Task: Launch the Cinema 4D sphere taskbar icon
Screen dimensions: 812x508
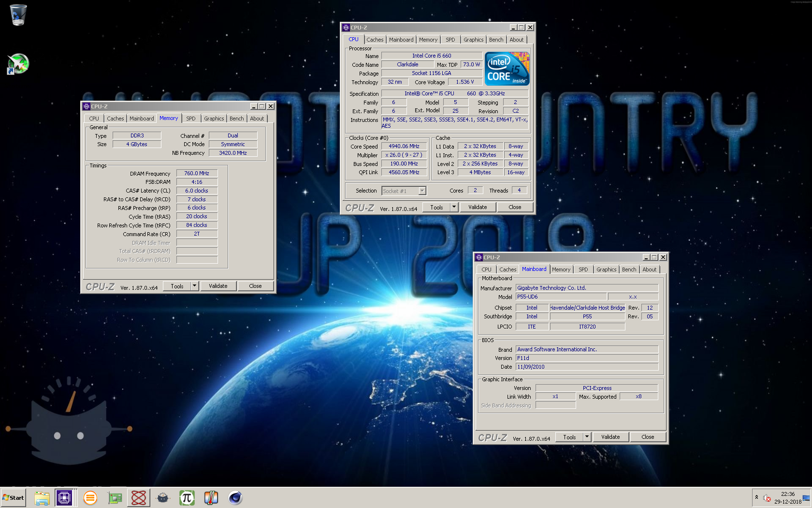Action: click(x=235, y=498)
